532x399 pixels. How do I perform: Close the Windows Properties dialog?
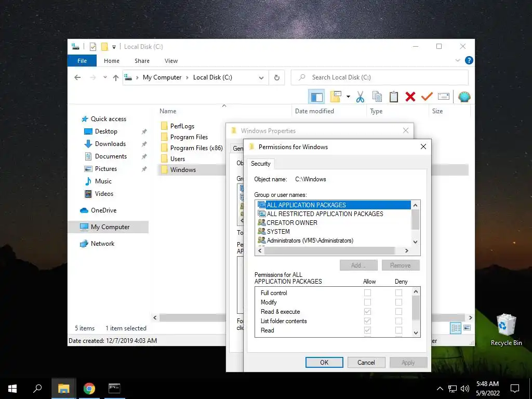coord(406,130)
